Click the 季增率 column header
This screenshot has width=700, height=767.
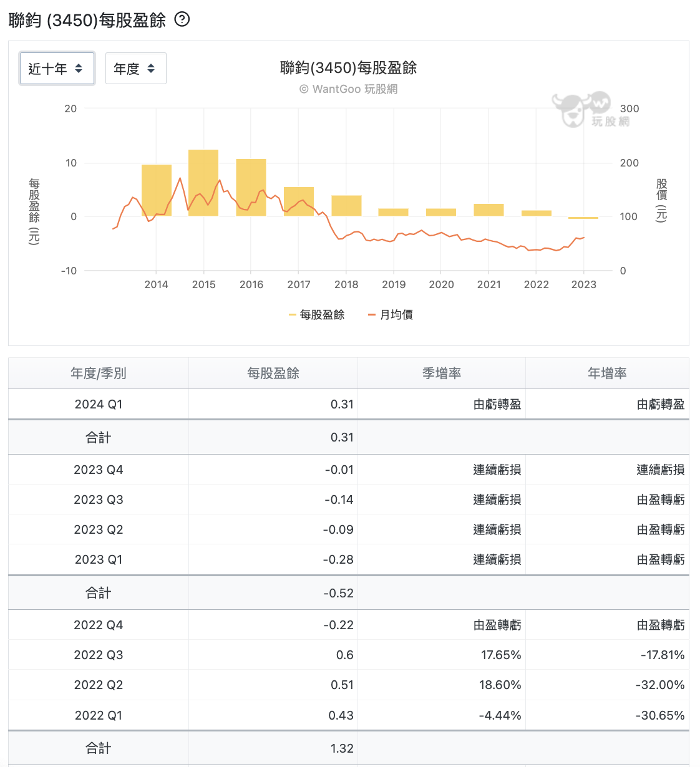(442, 373)
